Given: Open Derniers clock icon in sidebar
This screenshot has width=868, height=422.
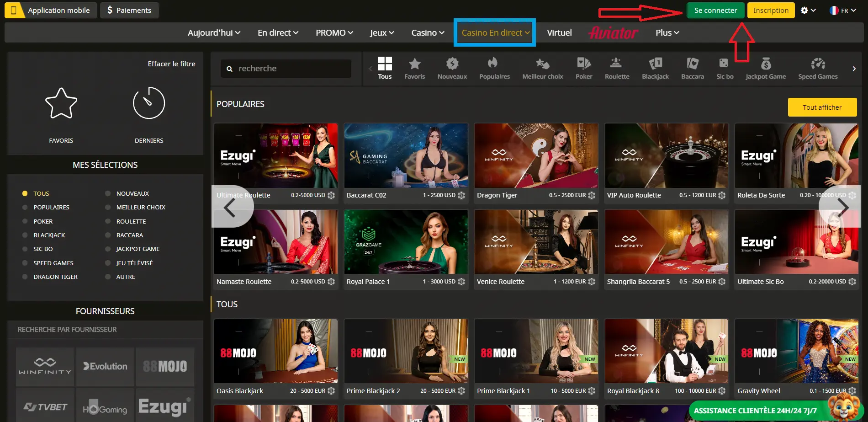Looking at the screenshot, I should point(149,103).
